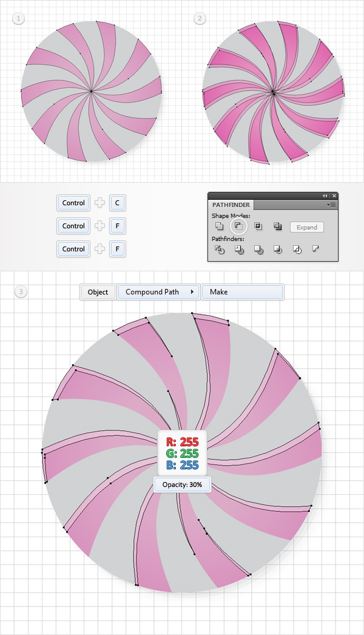Select the Trim pathfinder icon
364x635 pixels.
(x=239, y=250)
